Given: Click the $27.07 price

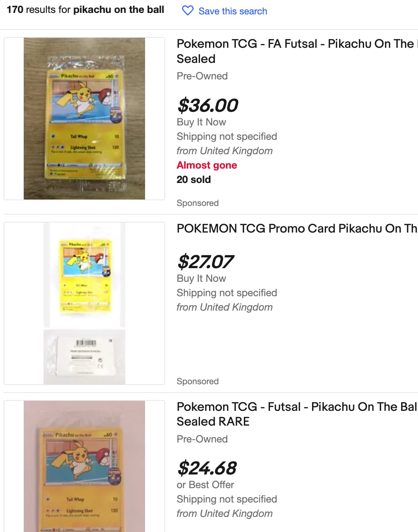Looking at the screenshot, I should point(206,262).
